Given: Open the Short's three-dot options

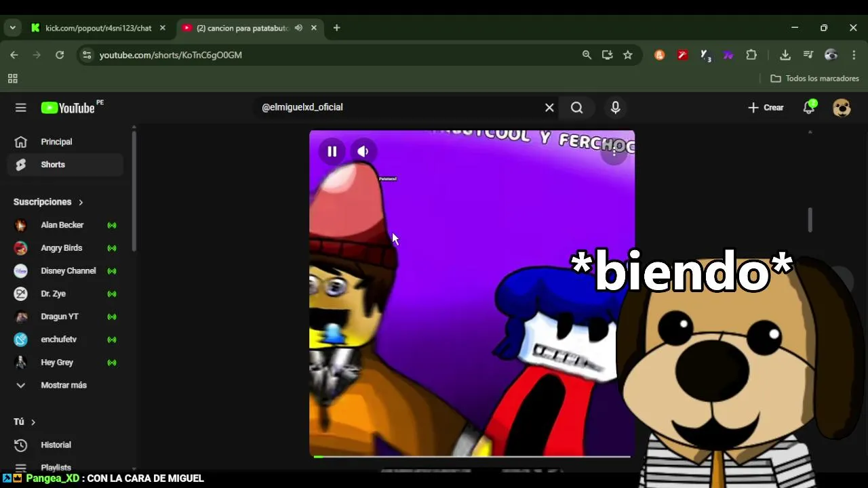Looking at the screenshot, I should (x=614, y=152).
